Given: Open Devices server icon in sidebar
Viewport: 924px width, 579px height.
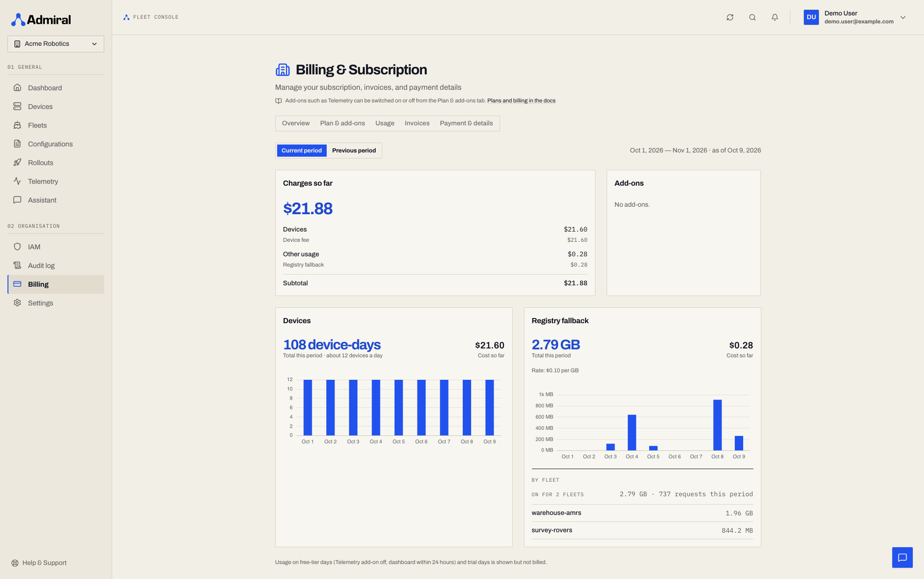Looking at the screenshot, I should click(x=17, y=106).
